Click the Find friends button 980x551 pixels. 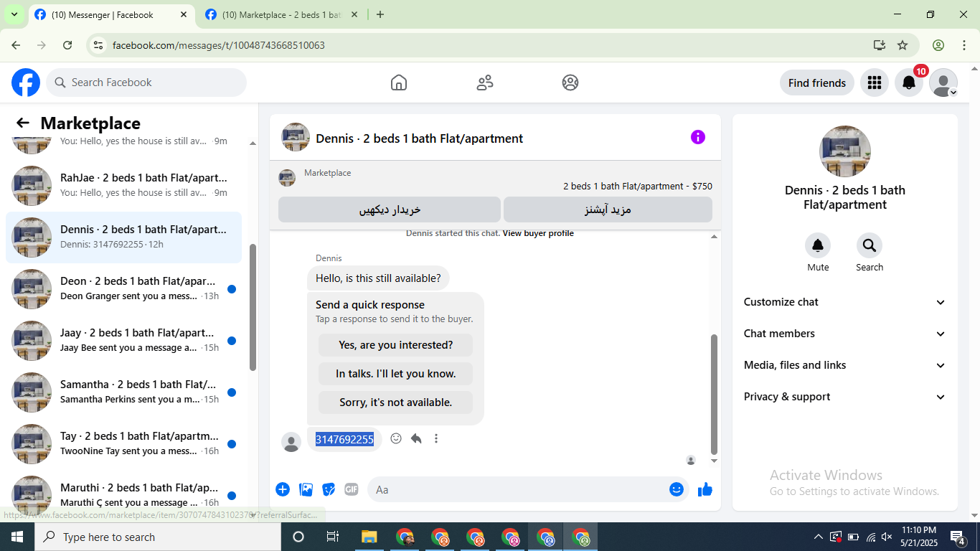pyautogui.click(x=817, y=83)
